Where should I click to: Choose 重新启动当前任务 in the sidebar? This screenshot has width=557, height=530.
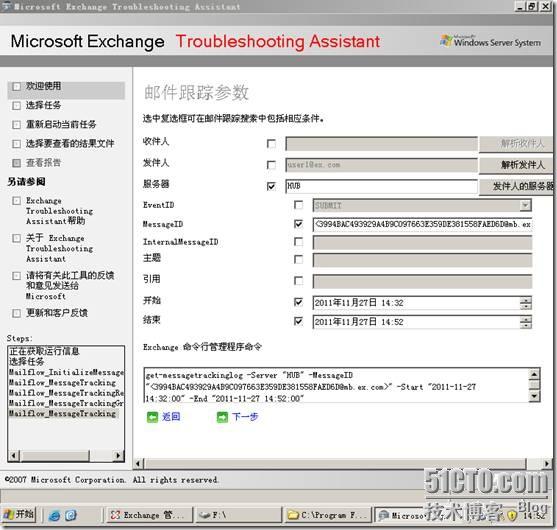click(61, 125)
